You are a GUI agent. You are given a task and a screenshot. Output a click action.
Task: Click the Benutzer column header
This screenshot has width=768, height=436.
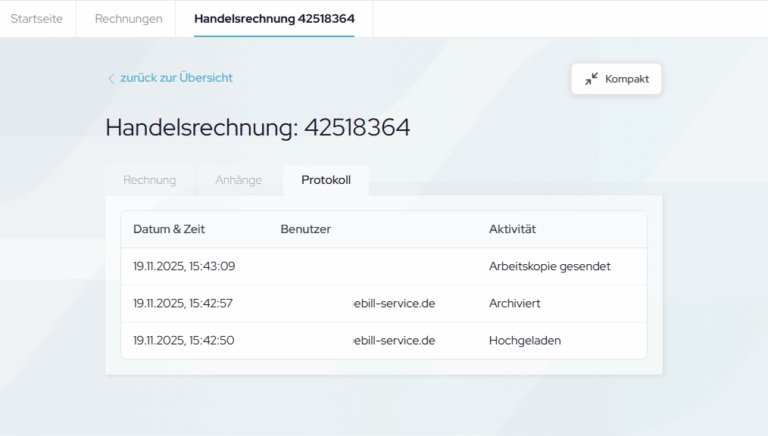click(305, 230)
